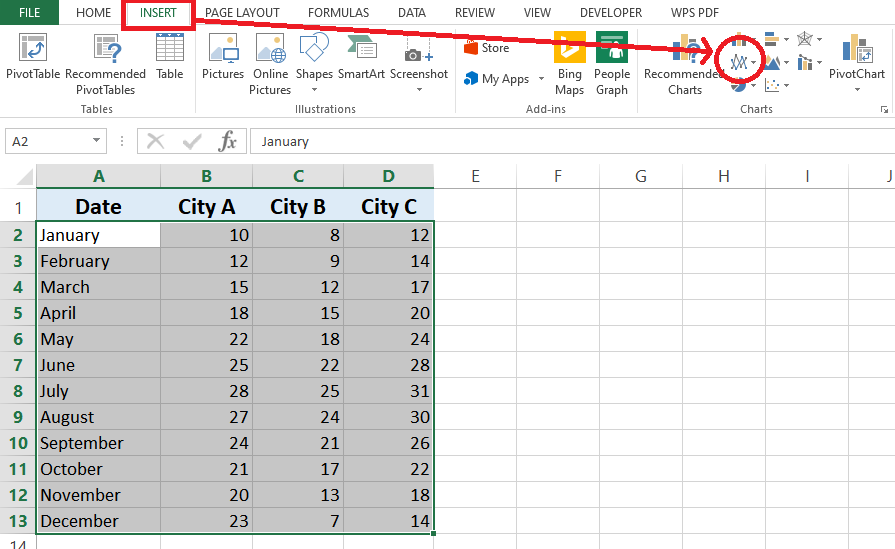Expand the PivotChart dropdown arrow
Screen dimensions: 895x549
coord(857,90)
